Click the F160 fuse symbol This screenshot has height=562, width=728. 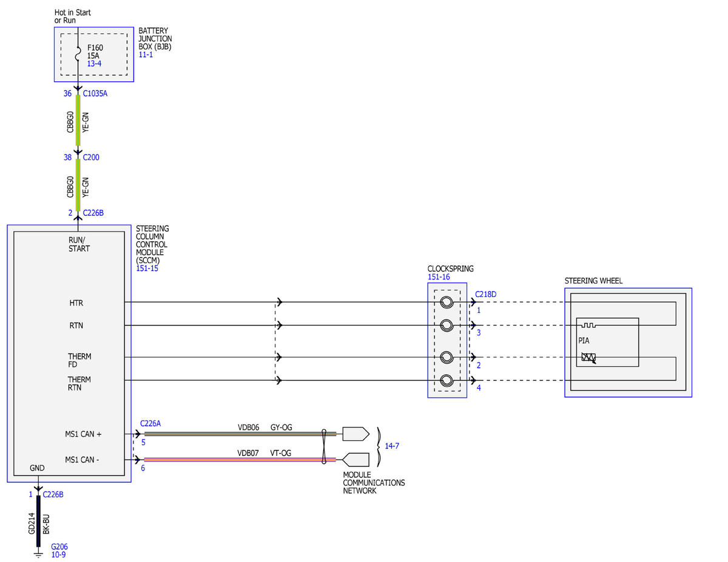point(78,55)
